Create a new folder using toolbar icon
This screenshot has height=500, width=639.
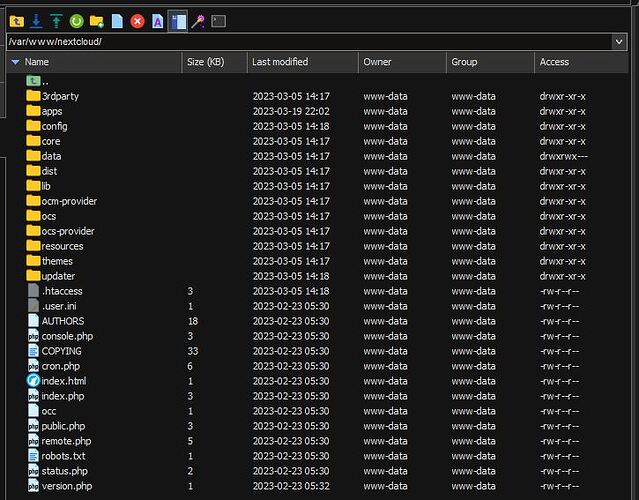pos(97,21)
